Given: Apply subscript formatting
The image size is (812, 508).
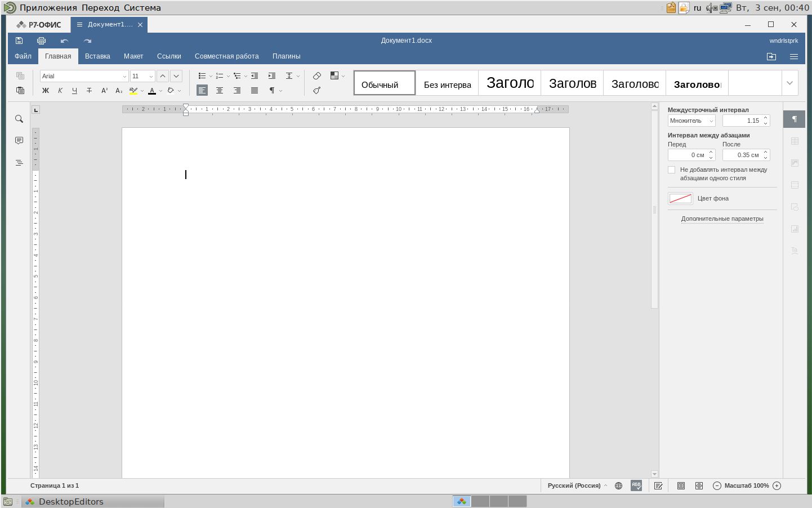Looking at the screenshot, I should (x=119, y=90).
